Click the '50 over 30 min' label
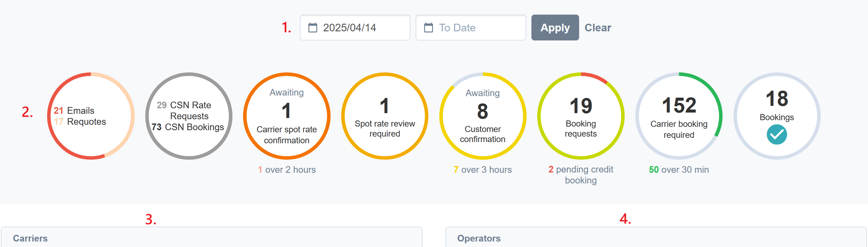 point(679,169)
